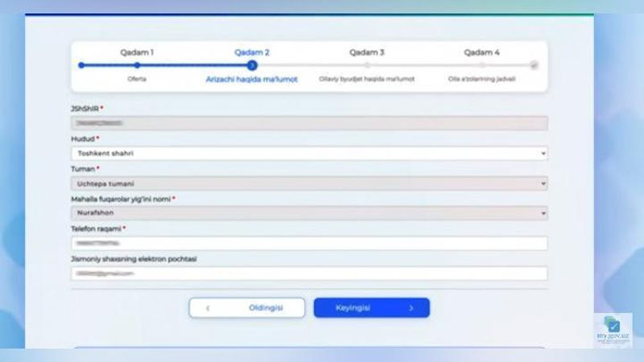The height and width of the screenshot is (362, 644).
Task: Click the Qadam 4 step dot
Action: [481, 66]
